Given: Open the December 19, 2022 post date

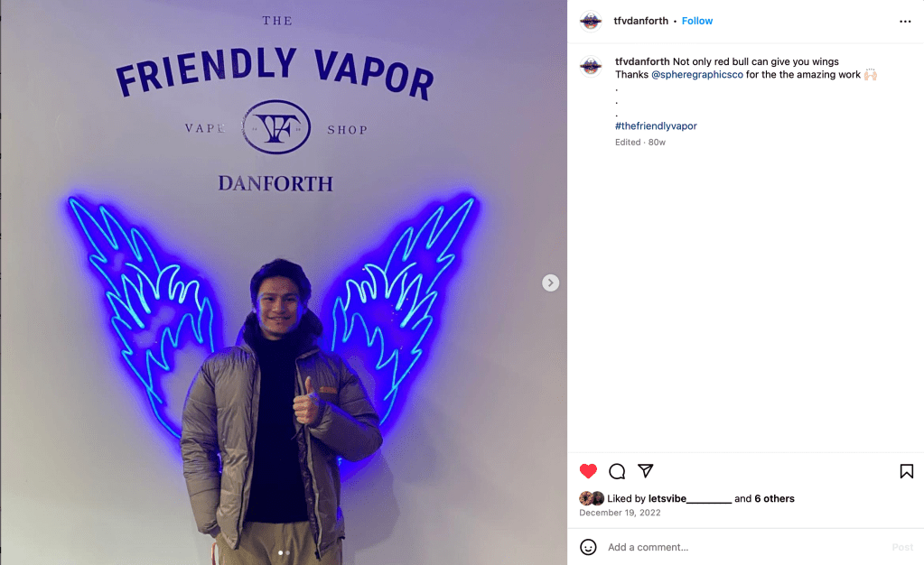Looking at the screenshot, I should pos(620,513).
